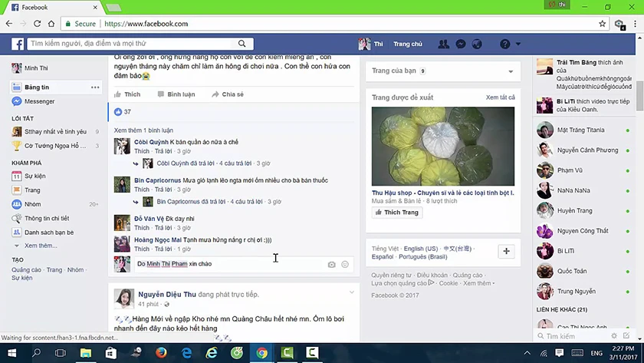644x363 pixels.
Task: Open friend requests icon in header
Action: click(x=443, y=44)
